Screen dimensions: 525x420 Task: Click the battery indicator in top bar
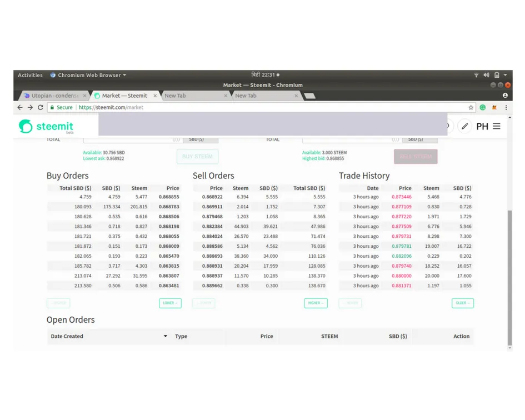coord(497,75)
